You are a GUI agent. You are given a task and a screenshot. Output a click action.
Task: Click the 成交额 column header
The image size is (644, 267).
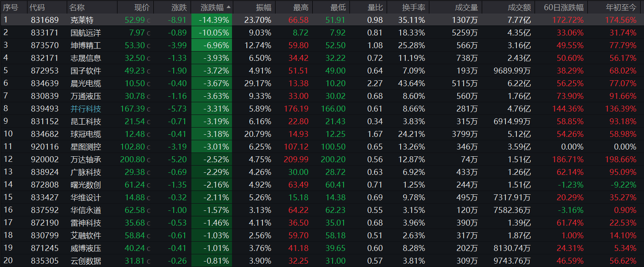(x=519, y=7)
